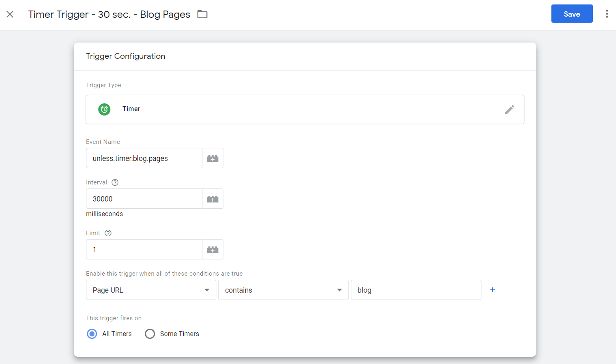The width and height of the screenshot is (616, 364).
Task: Insert a variable into Event Name field
Action: 212,158
